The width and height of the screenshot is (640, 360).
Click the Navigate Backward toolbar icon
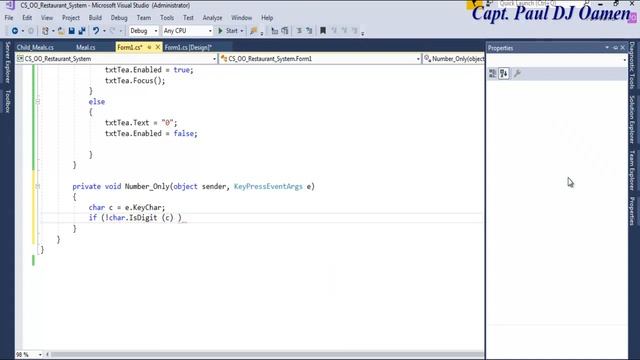click(15, 31)
